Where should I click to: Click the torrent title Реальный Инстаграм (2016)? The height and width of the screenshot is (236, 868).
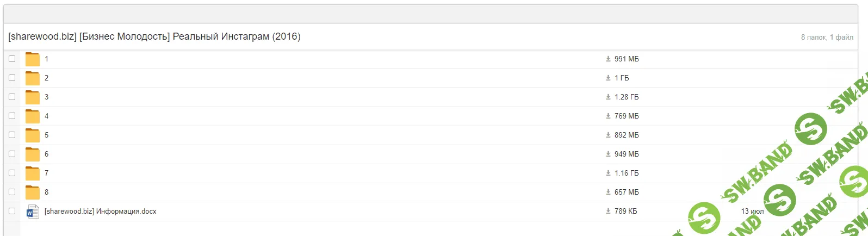[x=154, y=36]
